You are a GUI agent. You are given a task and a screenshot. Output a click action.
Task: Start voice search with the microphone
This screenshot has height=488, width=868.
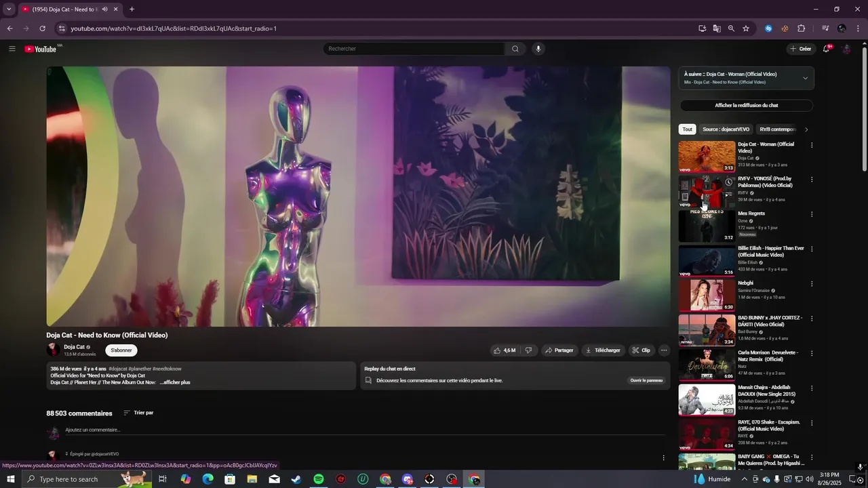[538, 49]
